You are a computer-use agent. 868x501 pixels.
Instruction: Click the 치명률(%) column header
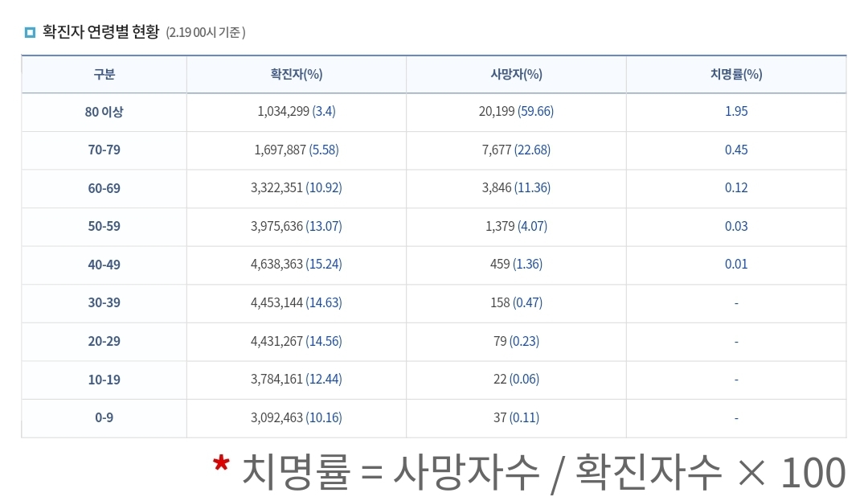(x=736, y=74)
